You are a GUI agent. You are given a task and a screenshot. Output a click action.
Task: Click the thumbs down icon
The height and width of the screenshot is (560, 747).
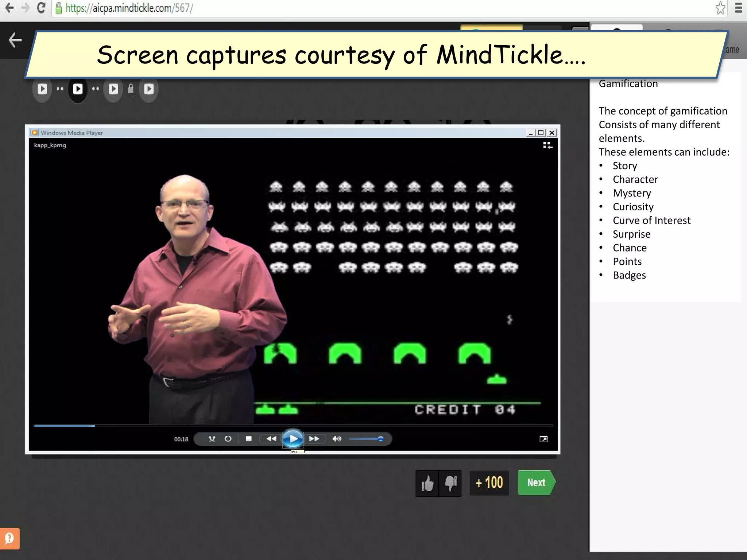451,483
